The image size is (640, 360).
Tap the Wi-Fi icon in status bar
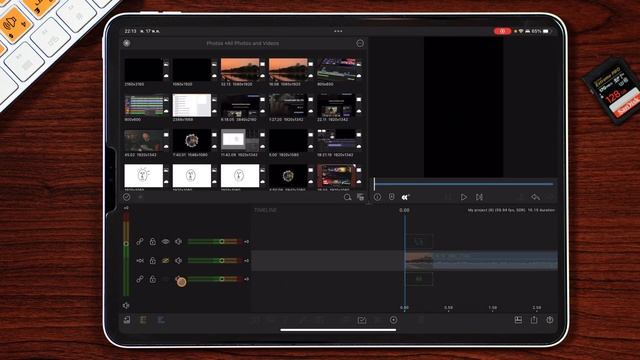pyautogui.click(x=521, y=31)
